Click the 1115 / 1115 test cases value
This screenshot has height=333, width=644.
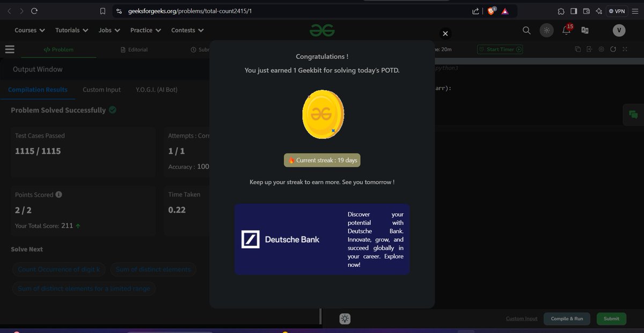click(38, 151)
